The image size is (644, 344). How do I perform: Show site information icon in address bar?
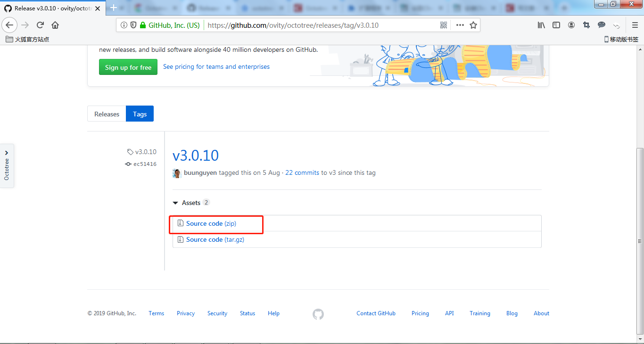tap(124, 25)
